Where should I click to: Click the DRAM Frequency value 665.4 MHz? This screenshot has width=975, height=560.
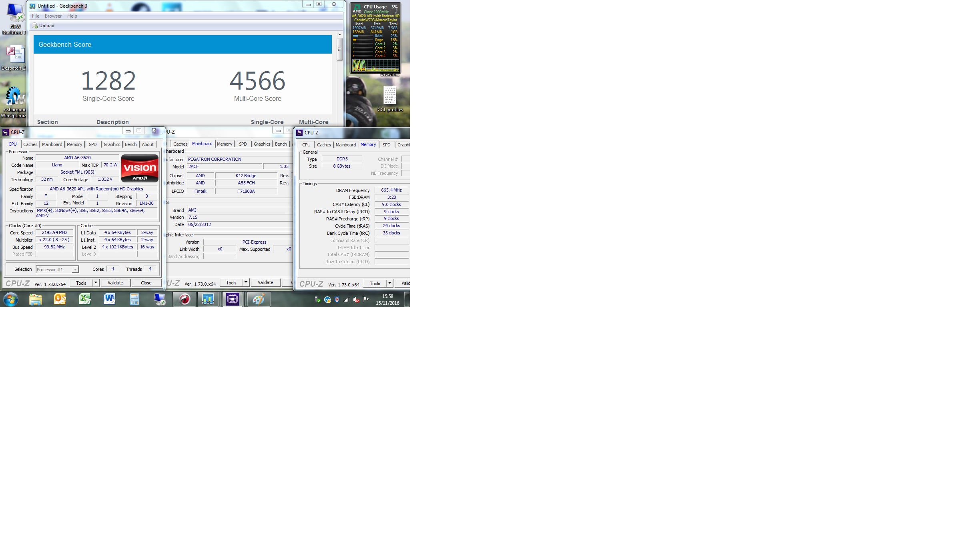pyautogui.click(x=391, y=190)
